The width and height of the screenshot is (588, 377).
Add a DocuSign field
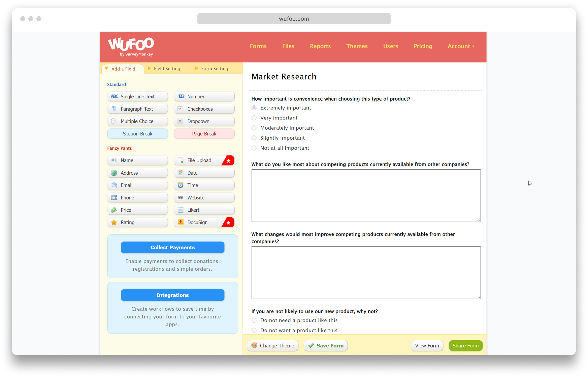(x=204, y=222)
